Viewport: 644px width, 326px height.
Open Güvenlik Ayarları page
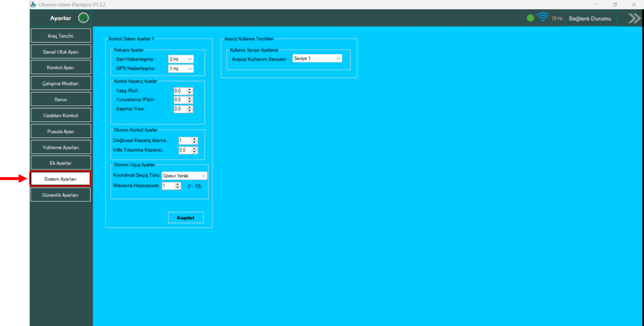pos(60,195)
